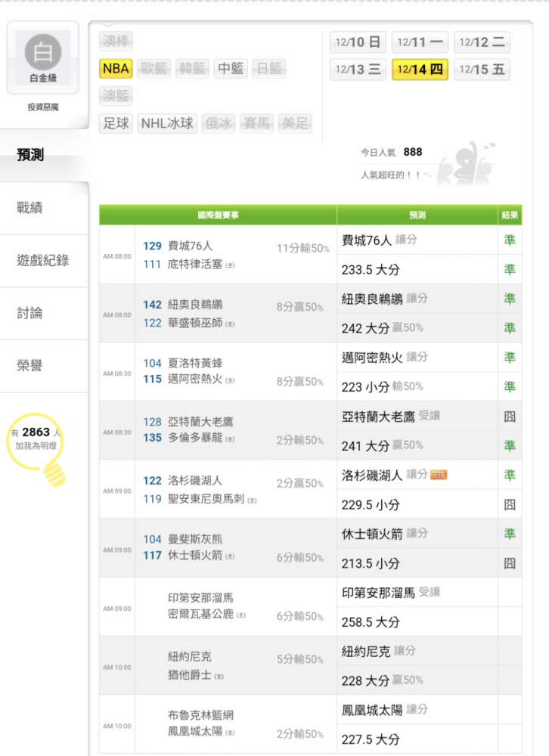Viewport: 549px width, 756px height.
Task: Select the 賽馬 sport tab
Action: click(x=256, y=123)
